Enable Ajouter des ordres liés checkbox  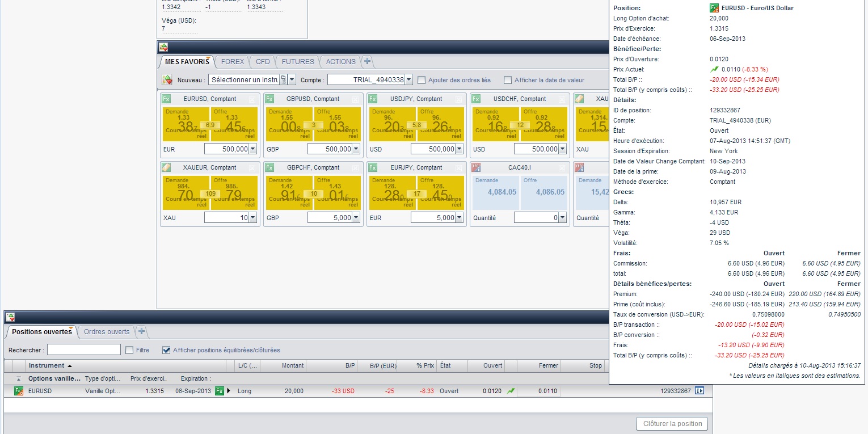[x=422, y=80]
